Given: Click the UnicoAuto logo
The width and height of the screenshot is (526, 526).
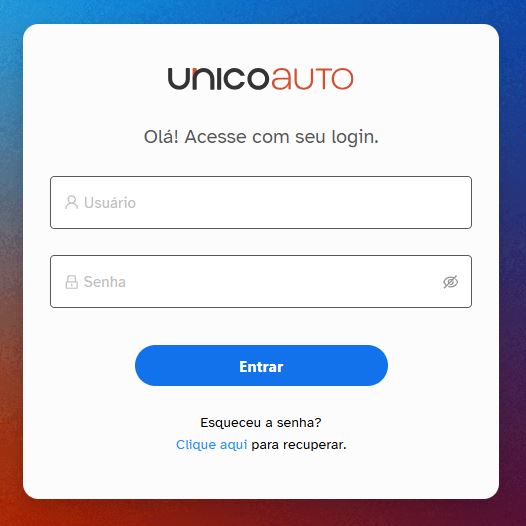Looking at the screenshot, I should tap(261, 79).
